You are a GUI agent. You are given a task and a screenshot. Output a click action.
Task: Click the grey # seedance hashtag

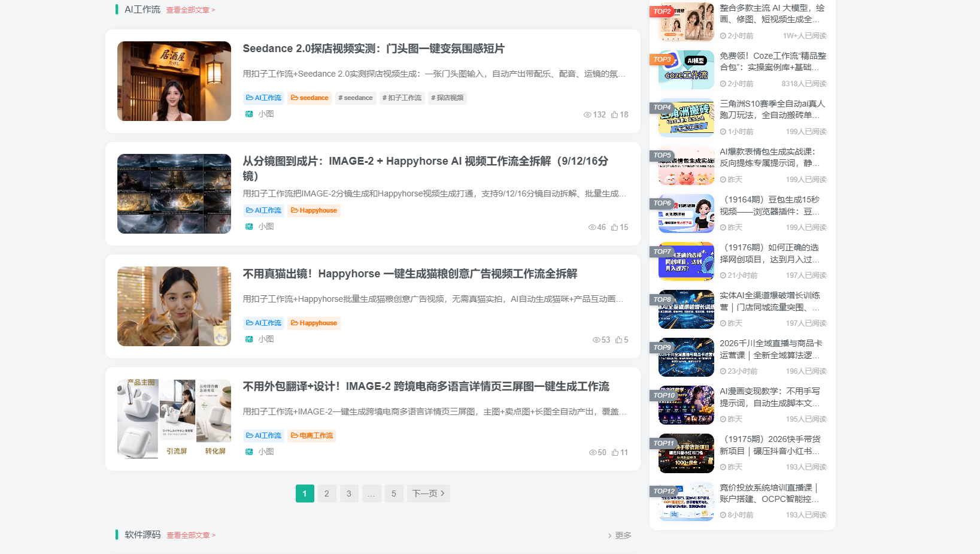pos(356,98)
